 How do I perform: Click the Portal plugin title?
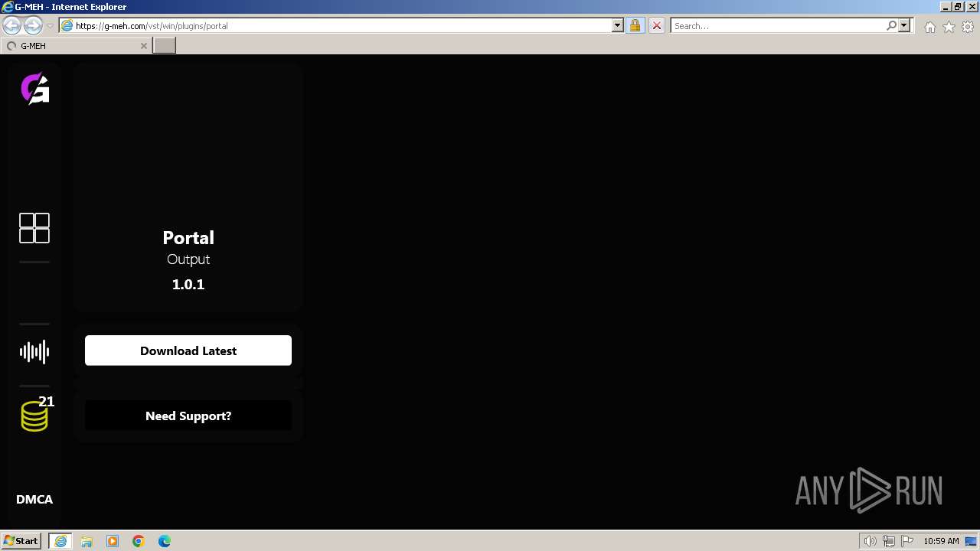click(x=188, y=238)
